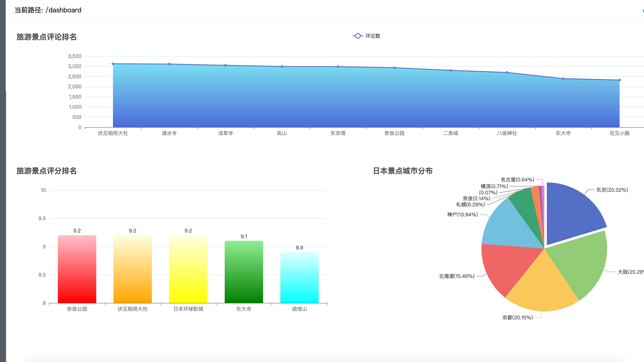Click the 岚山 data point marker

coord(282,67)
